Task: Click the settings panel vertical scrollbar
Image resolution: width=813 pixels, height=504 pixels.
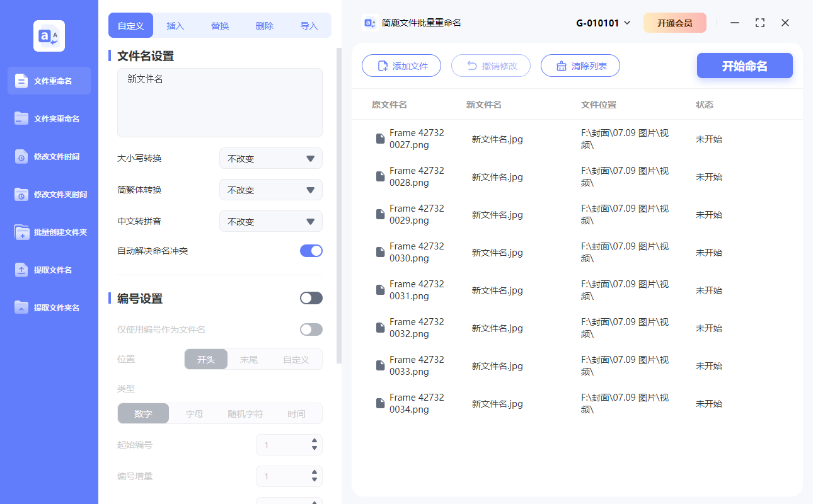Action: click(x=339, y=205)
